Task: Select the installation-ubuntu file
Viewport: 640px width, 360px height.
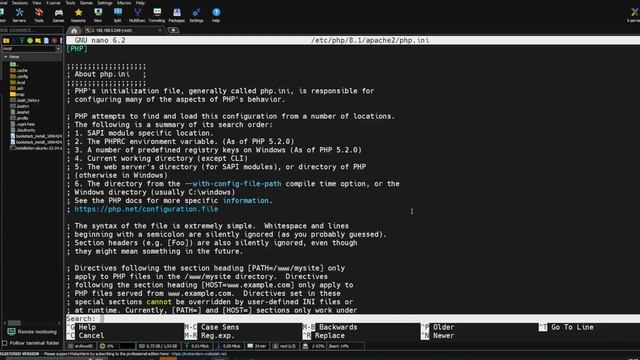Action: pos(36,148)
